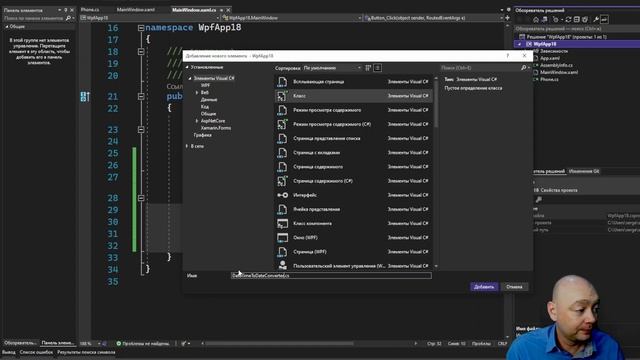Select Страница содержимого (C#) template
Image resolution: width=640 pixels, height=360 pixels.
pyautogui.click(x=353, y=181)
